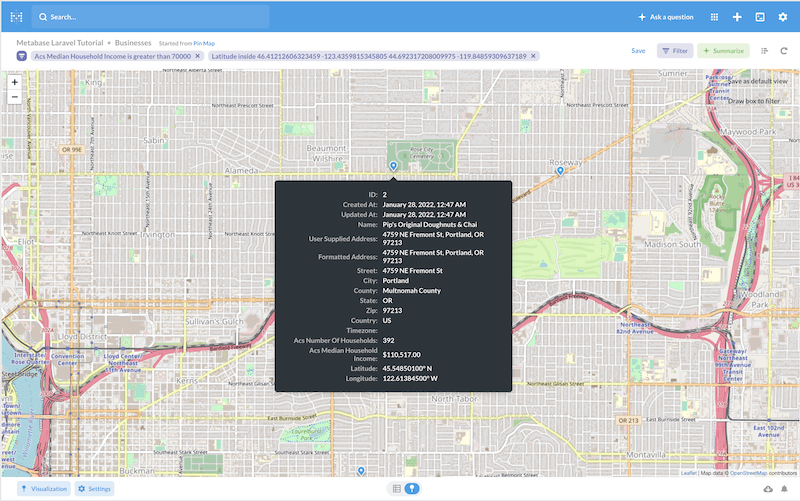Follow the Pin Map source link
Image resolution: width=800 pixels, height=501 pixels.
coord(204,43)
